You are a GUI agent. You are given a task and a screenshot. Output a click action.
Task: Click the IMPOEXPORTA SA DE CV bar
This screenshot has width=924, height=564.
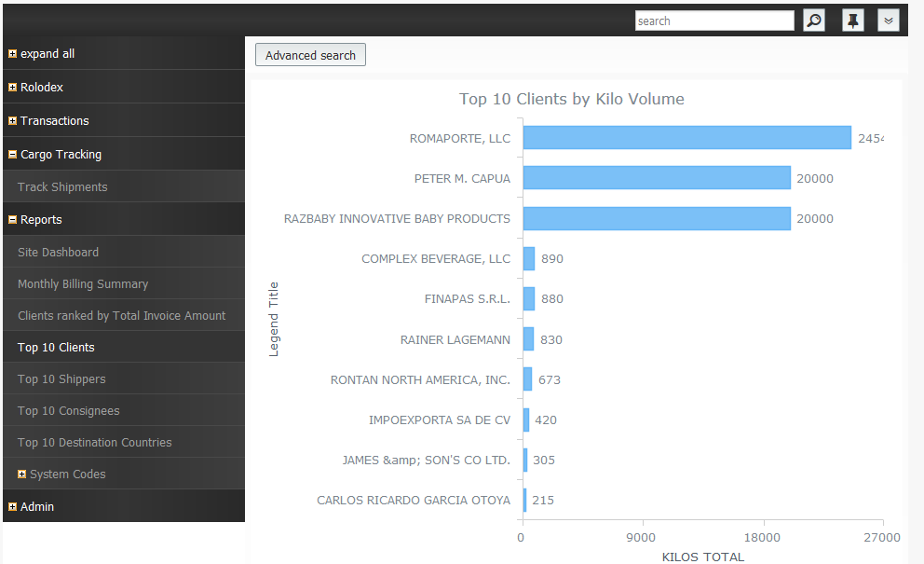[526, 420]
